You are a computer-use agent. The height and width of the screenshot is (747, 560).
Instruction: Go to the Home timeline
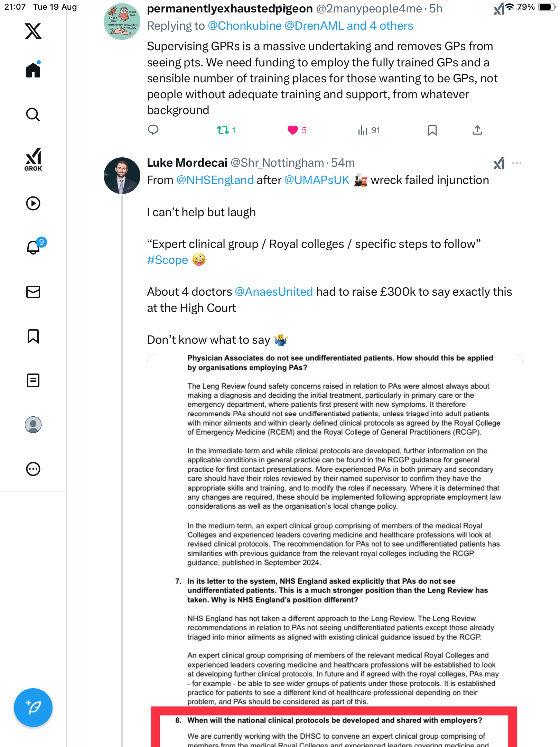click(33, 70)
